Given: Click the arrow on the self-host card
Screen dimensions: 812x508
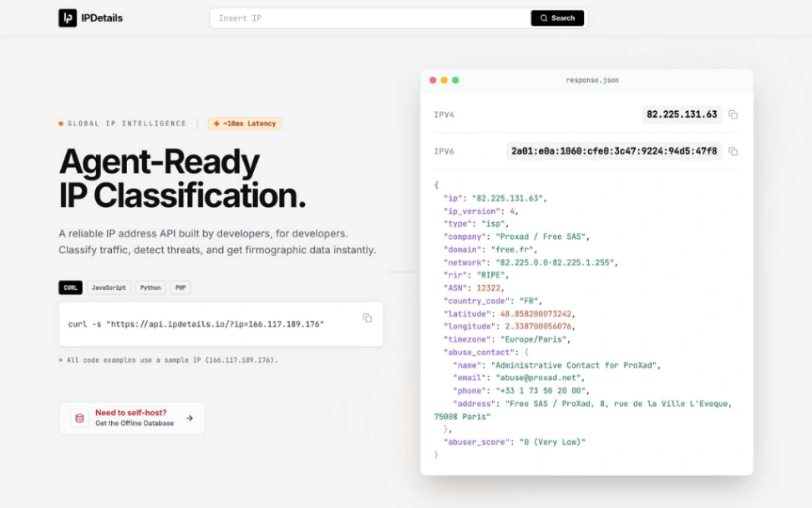Looking at the screenshot, I should click(190, 418).
